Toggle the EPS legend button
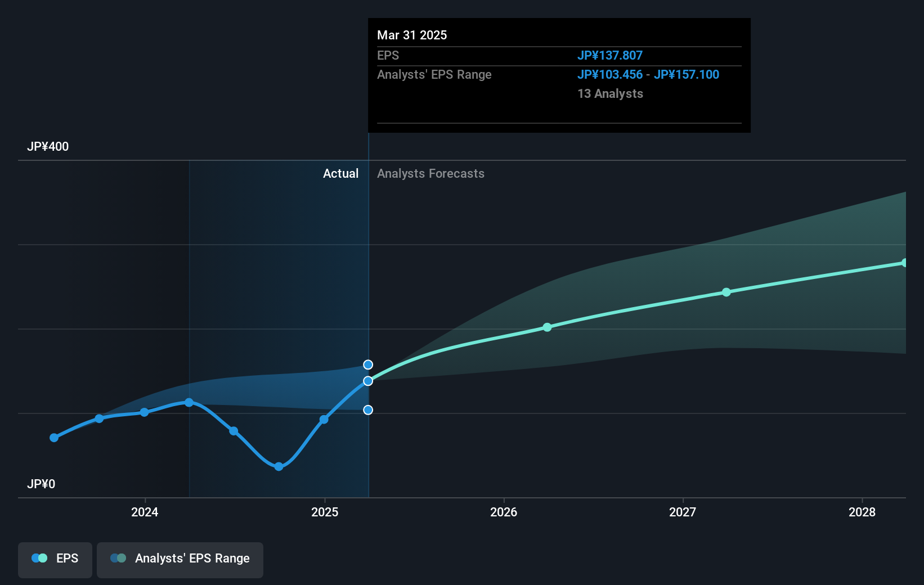The image size is (924, 585). pos(55,560)
